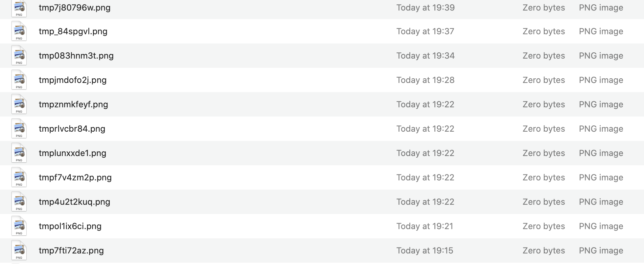Screen dimensions: 644x264
Task: Select the file icon of tmp4u2t2kuq.png
Action: [x=19, y=202]
